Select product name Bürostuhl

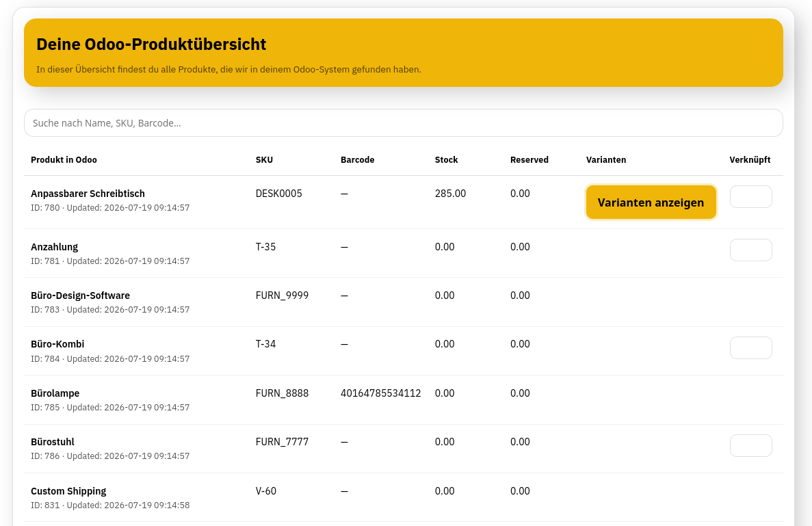52,442
